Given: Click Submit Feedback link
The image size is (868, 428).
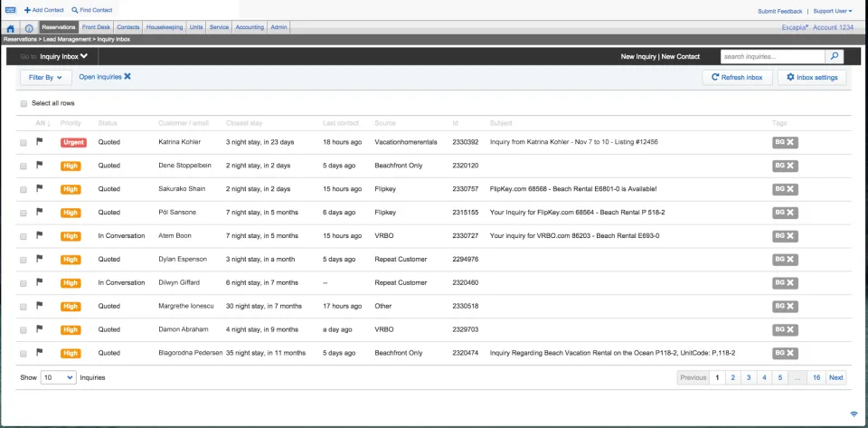Looking at the screenshot, I should tap(780, 11).
